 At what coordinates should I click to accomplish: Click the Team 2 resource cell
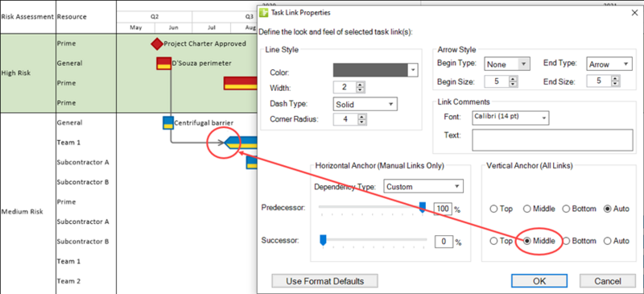68,281
